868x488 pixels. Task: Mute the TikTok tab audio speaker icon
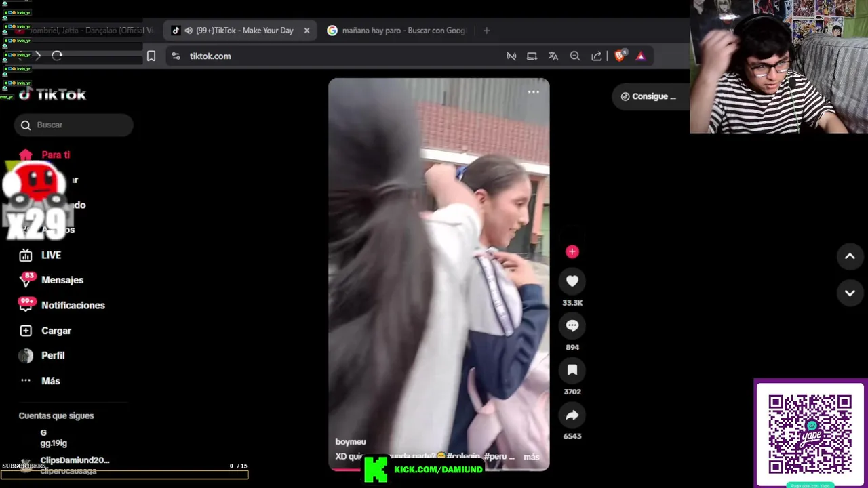coord(189,30)
